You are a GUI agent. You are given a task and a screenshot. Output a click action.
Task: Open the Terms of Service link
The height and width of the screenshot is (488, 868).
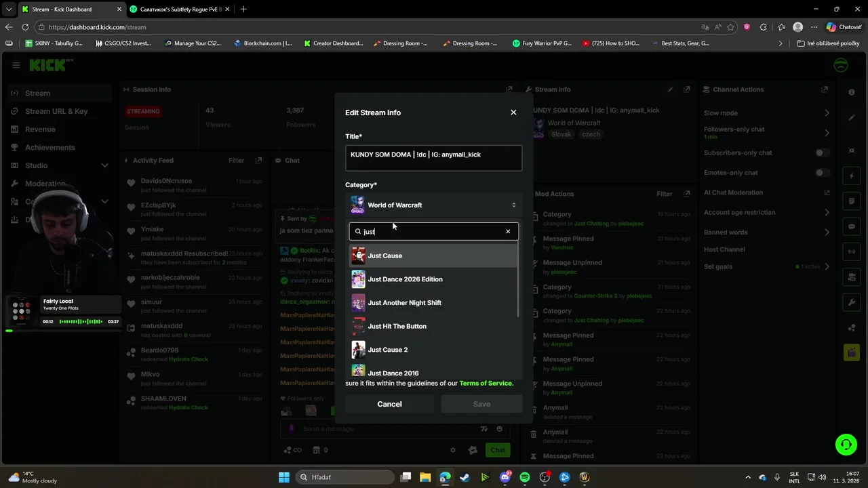[x=486, y=383]
